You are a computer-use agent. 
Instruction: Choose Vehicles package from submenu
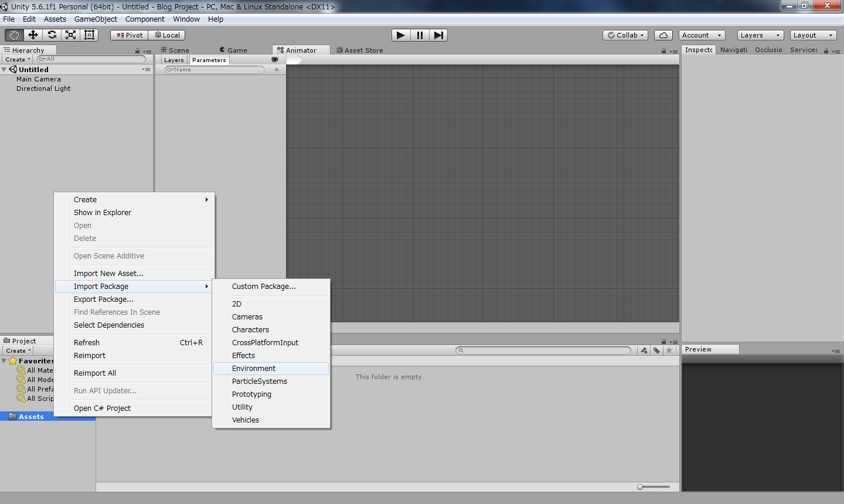[271, 420]
